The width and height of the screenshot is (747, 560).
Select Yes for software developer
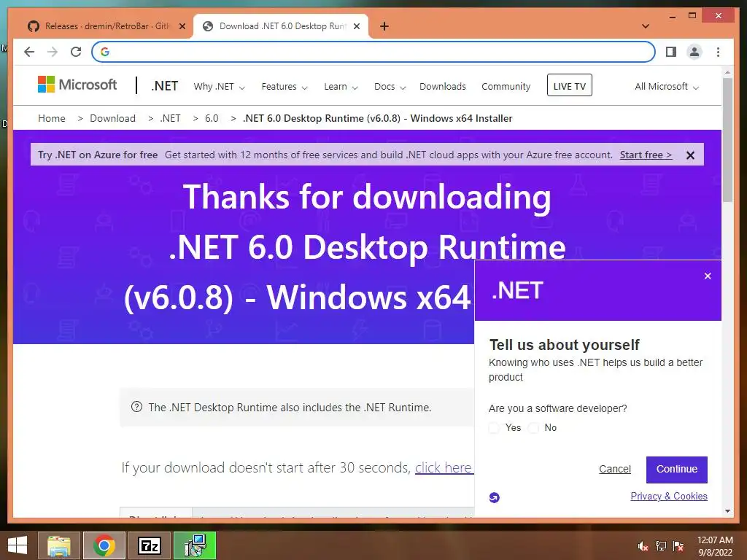coord(494,427)
